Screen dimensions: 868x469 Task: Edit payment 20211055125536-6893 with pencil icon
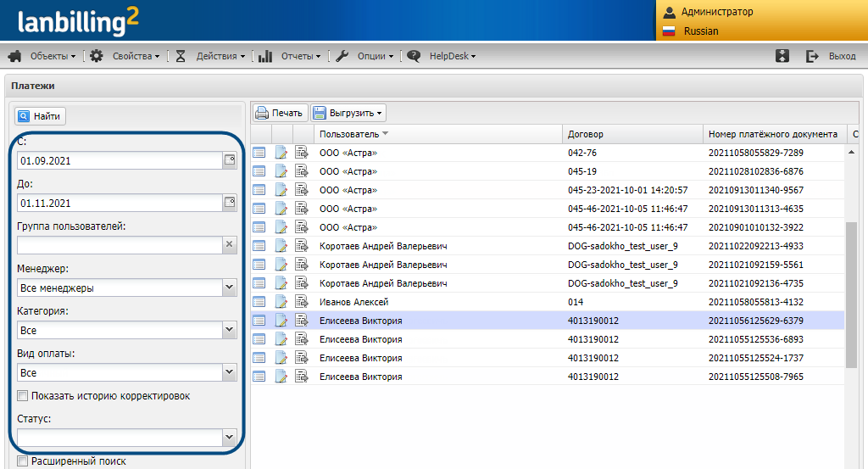281,339
